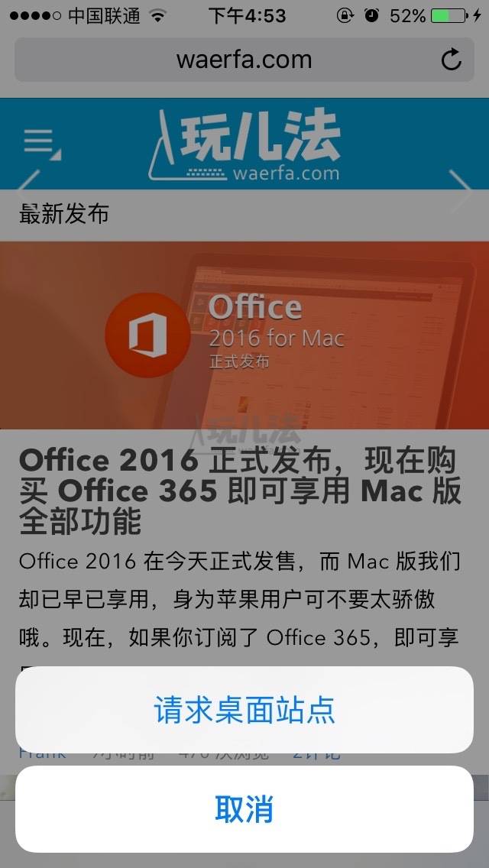489x868 pixels.
Task: Go to previous slide with left chevron
Action: point(28,191)
